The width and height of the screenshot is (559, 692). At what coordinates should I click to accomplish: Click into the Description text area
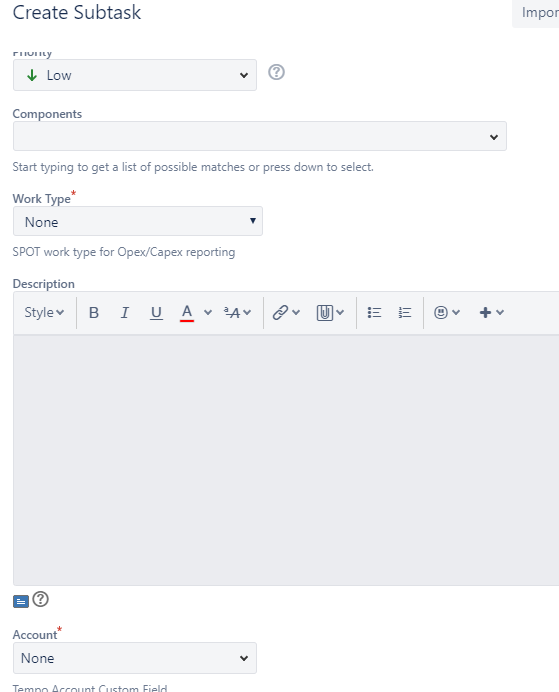click(286, 460)
